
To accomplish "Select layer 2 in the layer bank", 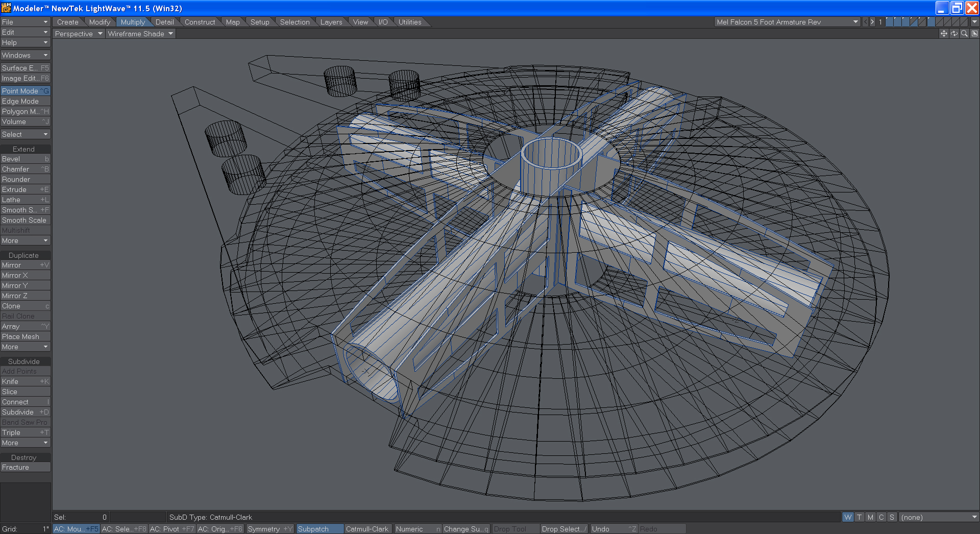I will [x=898, y=22].
